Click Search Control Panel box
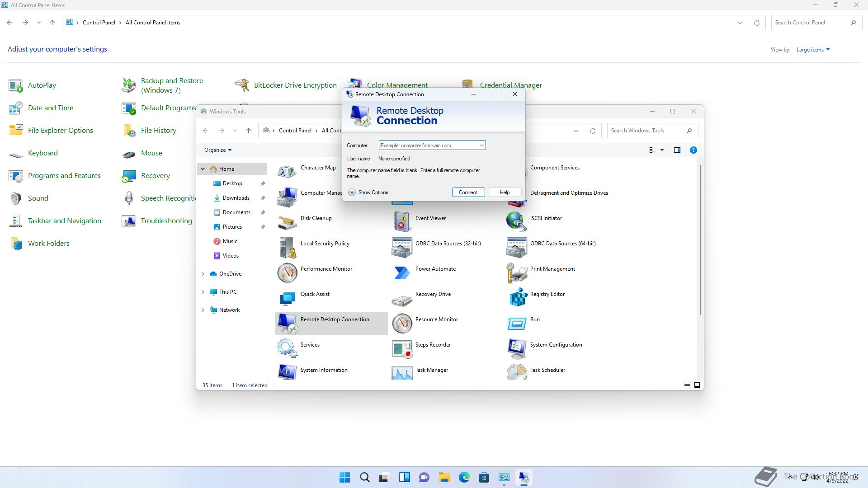868x488 pixels. pyautogui.click(x=816, y=23)
